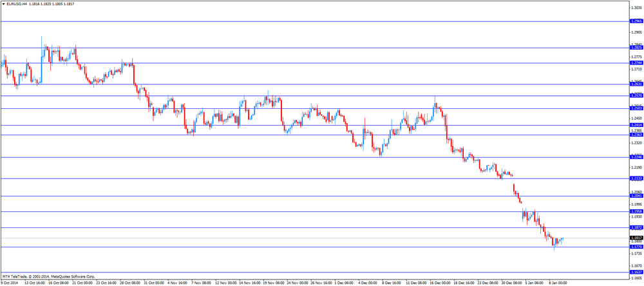Click the 8 Dec 16:00 time axis label
644x286 pixels.
coord(393,283)
